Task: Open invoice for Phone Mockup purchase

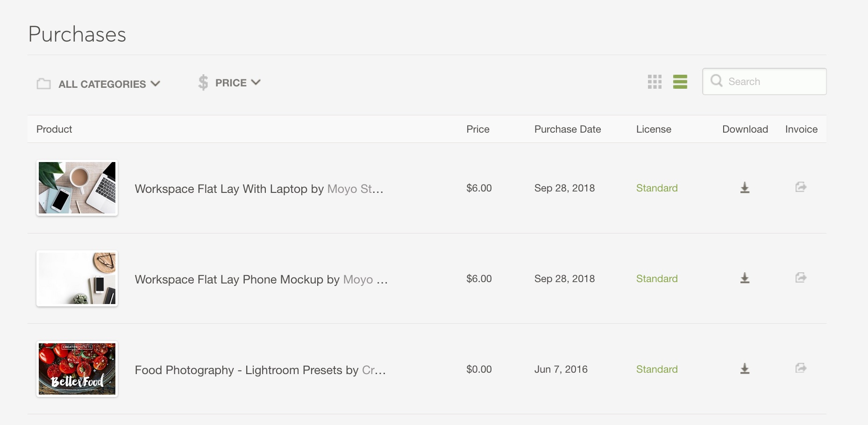Action: coord(801,278)
